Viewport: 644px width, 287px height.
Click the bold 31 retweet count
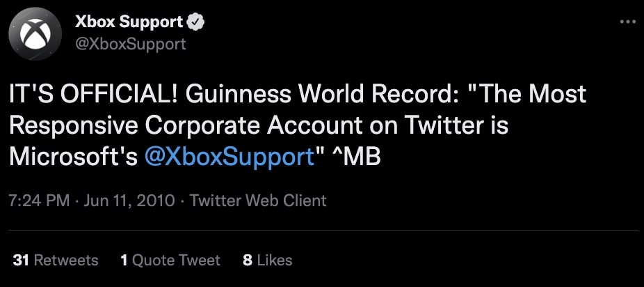pyautogui.click(x=21, y=261)
